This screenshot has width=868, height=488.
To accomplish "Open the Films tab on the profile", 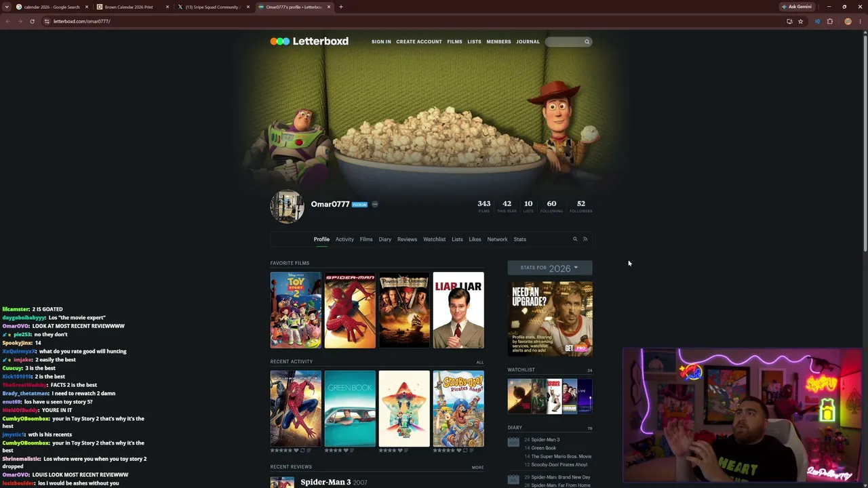I will pos(366,239).
